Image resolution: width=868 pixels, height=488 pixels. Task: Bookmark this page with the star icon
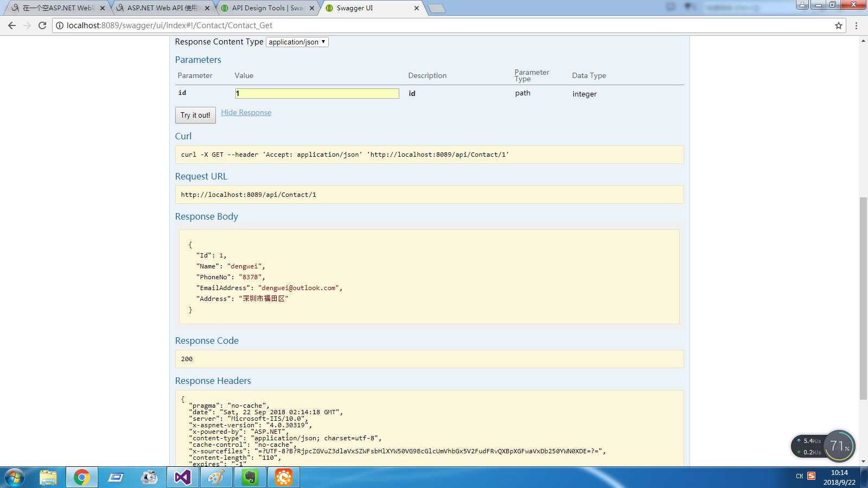pos(839,25)
